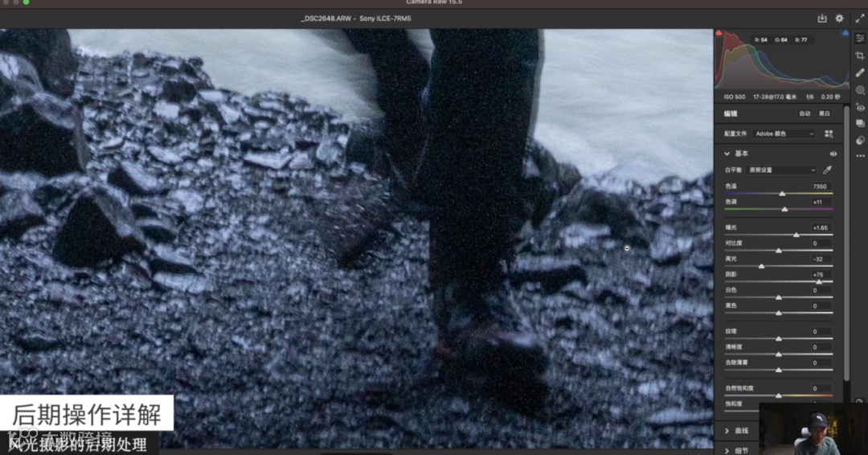Open the Presets overlapping-circles icon
The height and width of the screenshot is (455, 868).
pos(860,141)
